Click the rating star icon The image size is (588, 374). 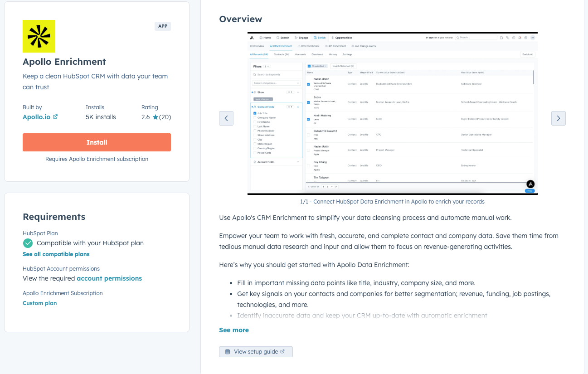[155, 117]
